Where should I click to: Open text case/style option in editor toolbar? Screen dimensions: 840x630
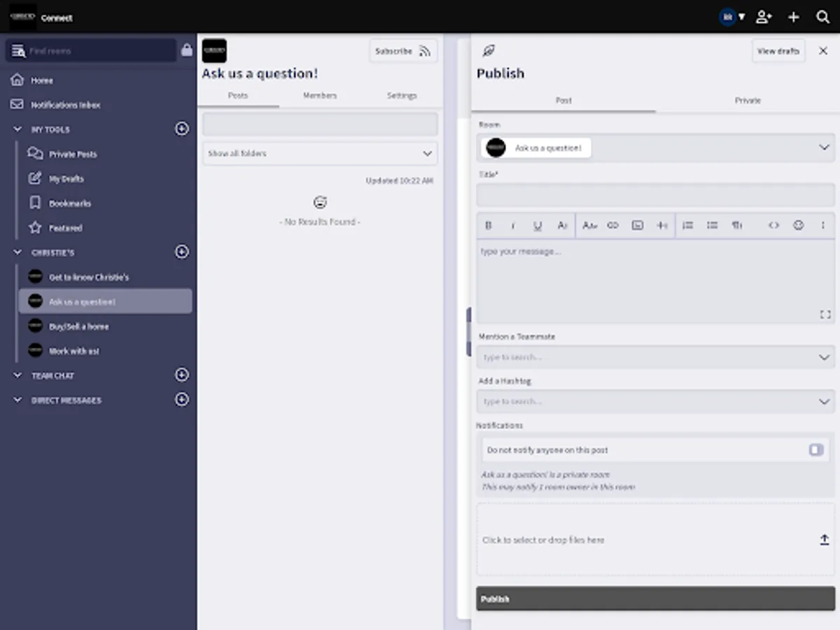point(589,225)
